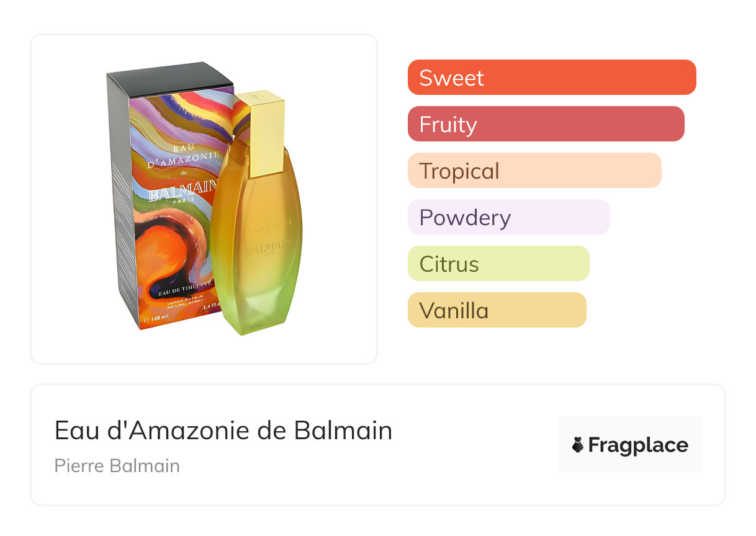756x536 pixels.
Task: Open the Fragplace wordmark link
Action: click(x=637, y=445)
